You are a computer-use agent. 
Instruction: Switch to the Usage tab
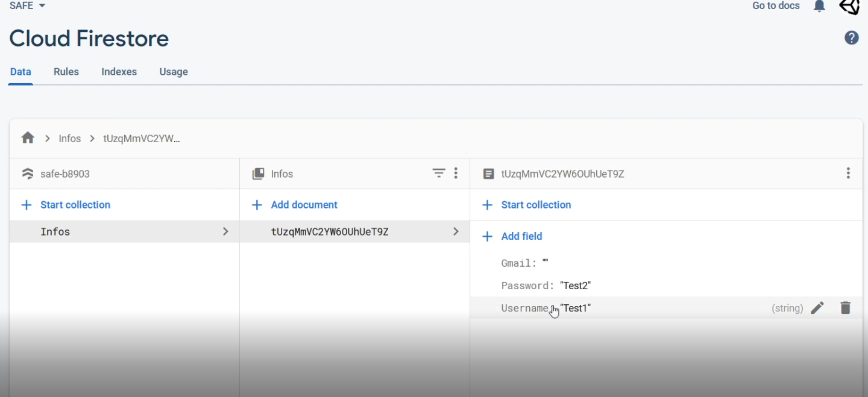tap(174, 72)
